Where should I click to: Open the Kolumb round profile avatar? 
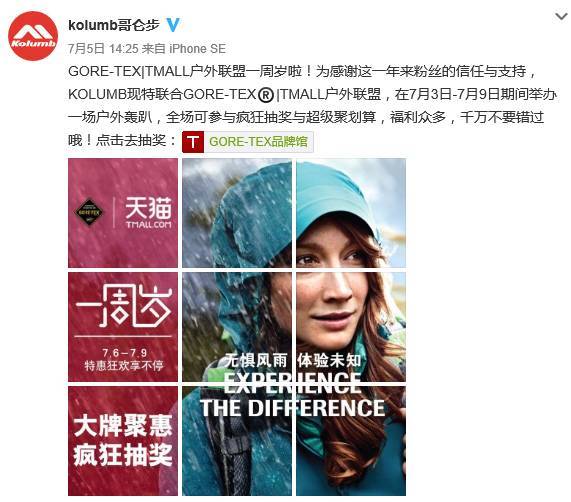[33, 36]
